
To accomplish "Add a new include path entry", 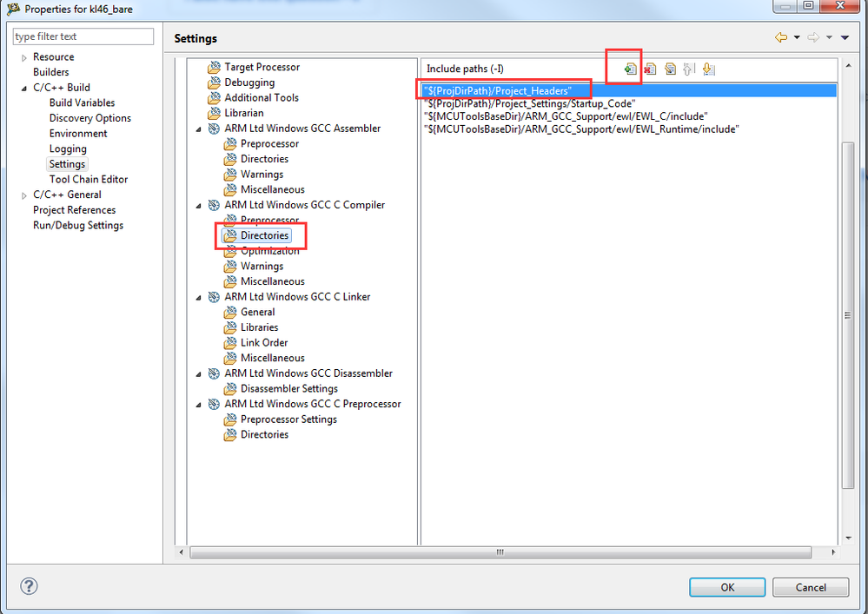I will click(629, 69).
